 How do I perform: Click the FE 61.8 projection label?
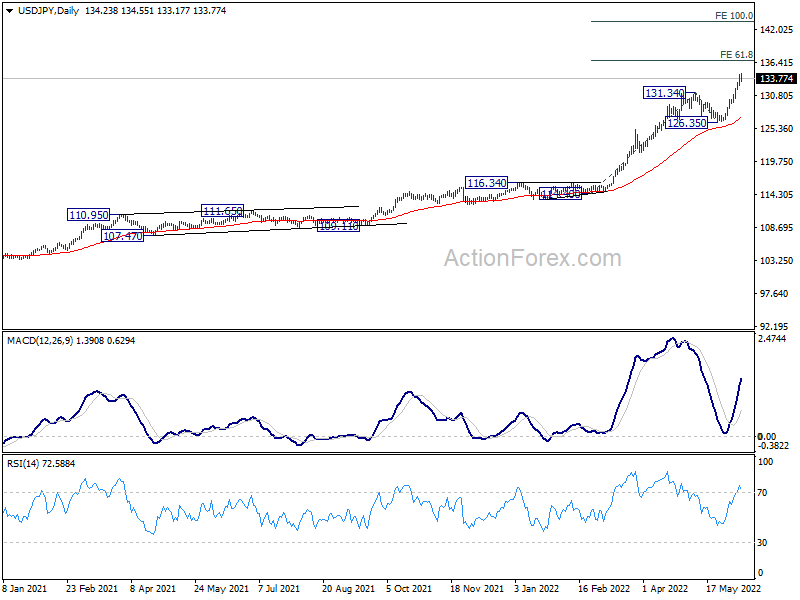pos(735,55)
